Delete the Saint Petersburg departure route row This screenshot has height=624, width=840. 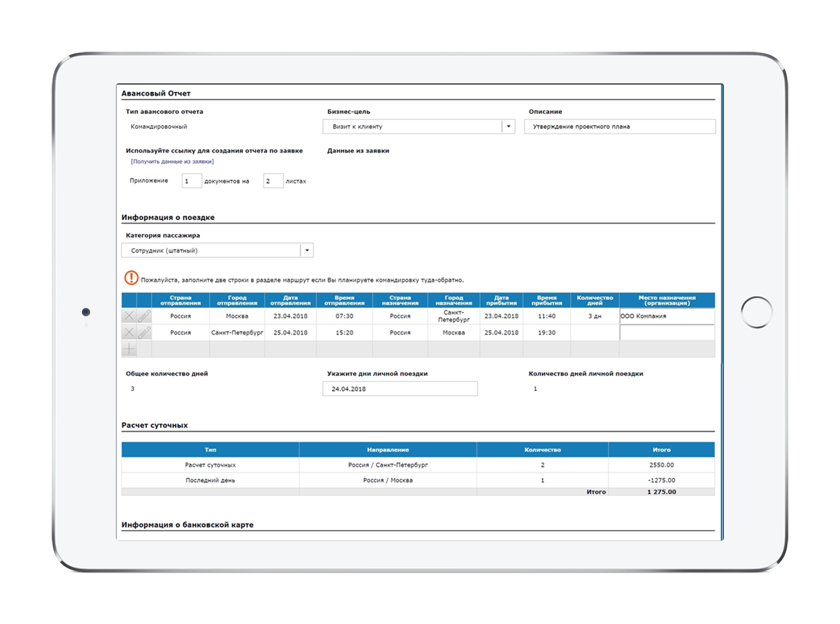pos(129,333)
